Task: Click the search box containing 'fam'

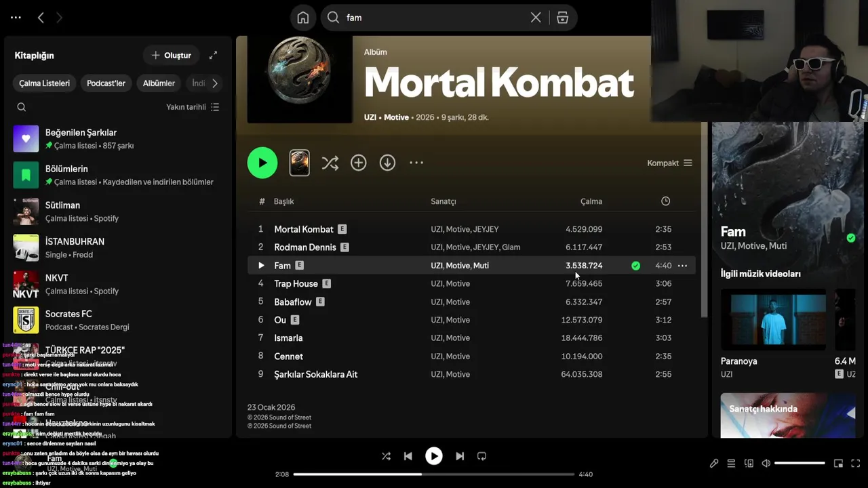Action: [448, 18]
